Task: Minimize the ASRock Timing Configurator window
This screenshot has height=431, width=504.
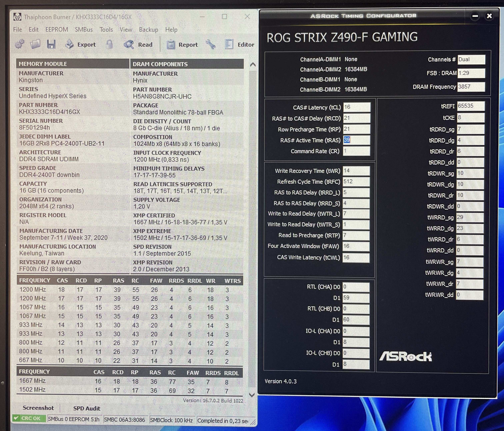Action: point(475,16)
